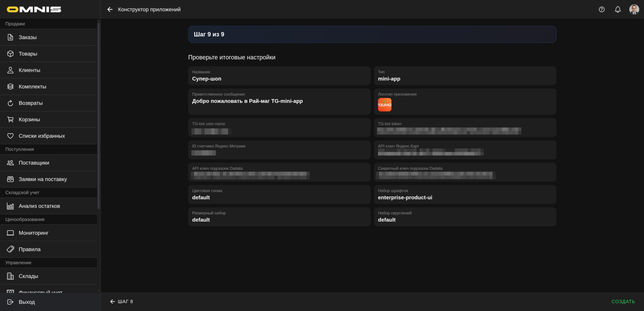644x311 pixels.
Task: Click Выход to log out
Action: [x=26, y=302]
